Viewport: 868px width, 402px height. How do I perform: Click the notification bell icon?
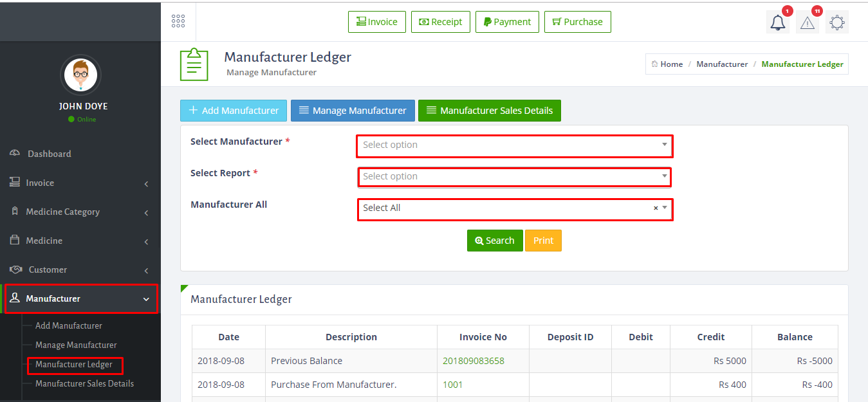[778, 23]
